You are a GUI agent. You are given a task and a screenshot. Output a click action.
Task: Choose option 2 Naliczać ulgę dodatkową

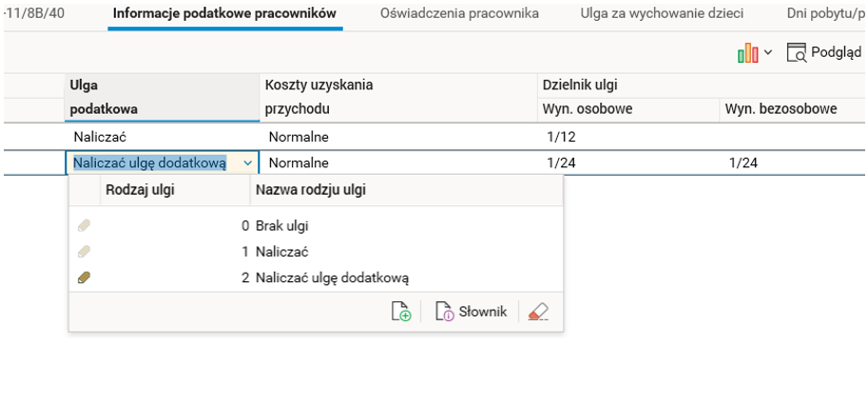[x=331, y=277]
